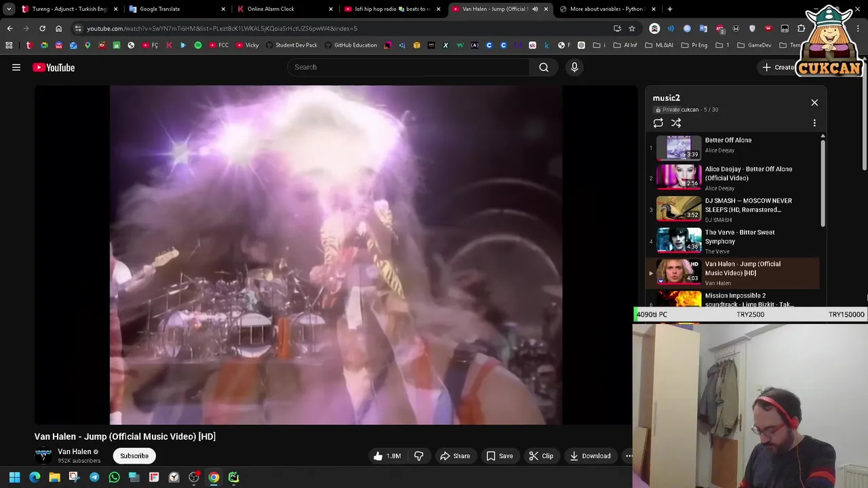This screenshot has height=488, width=868.
Task: Go back in browser history
Action: 9,28
